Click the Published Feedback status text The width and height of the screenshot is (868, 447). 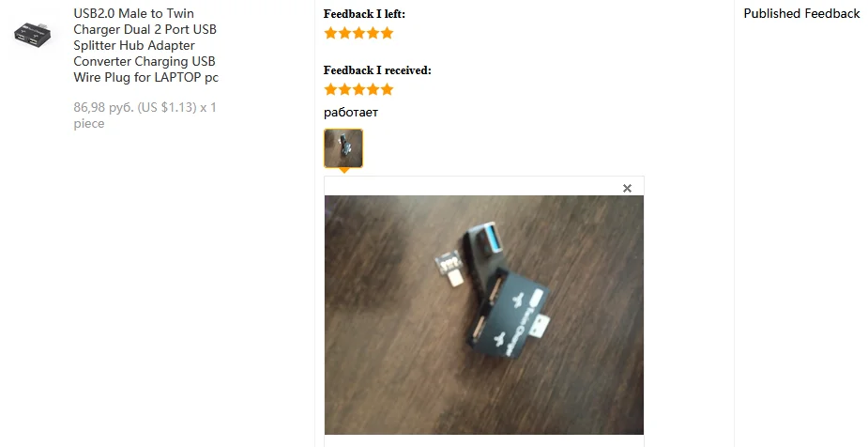click(801, 14)
